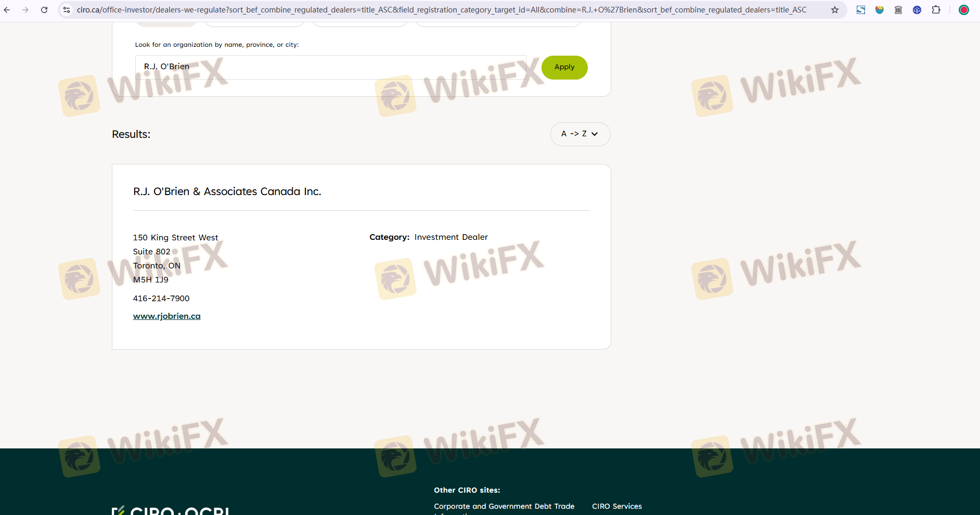980x515 pixels.
Task: Open the watermelon profile avatar
Action: tap(964, 10)
